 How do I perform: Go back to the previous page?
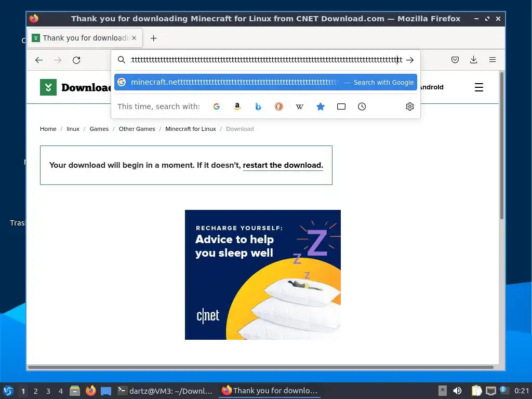[x=39, y=60]
